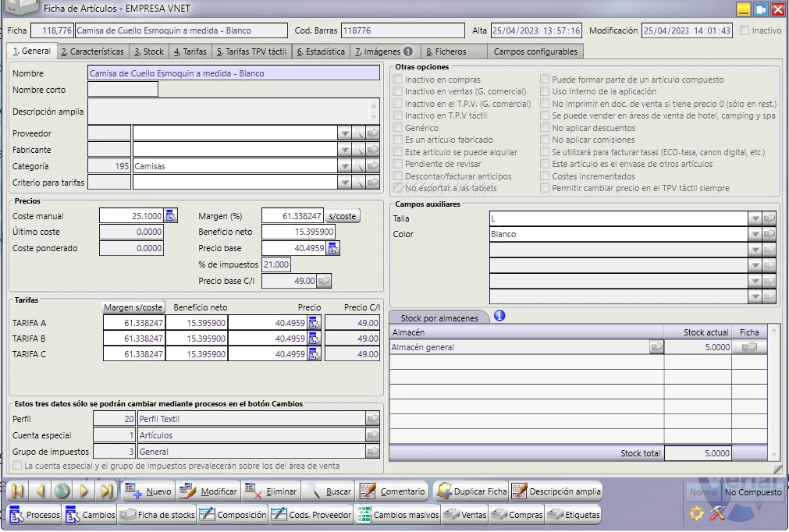
Task: Click the gear settings icon at bottom right
Action: (x=696, y=513)
